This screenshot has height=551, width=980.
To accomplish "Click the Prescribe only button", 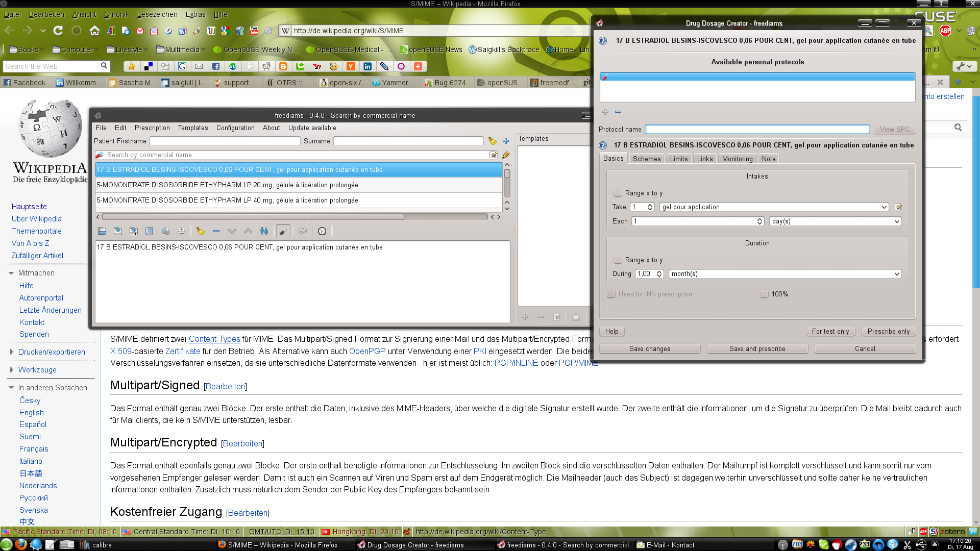I will (888, 331).
